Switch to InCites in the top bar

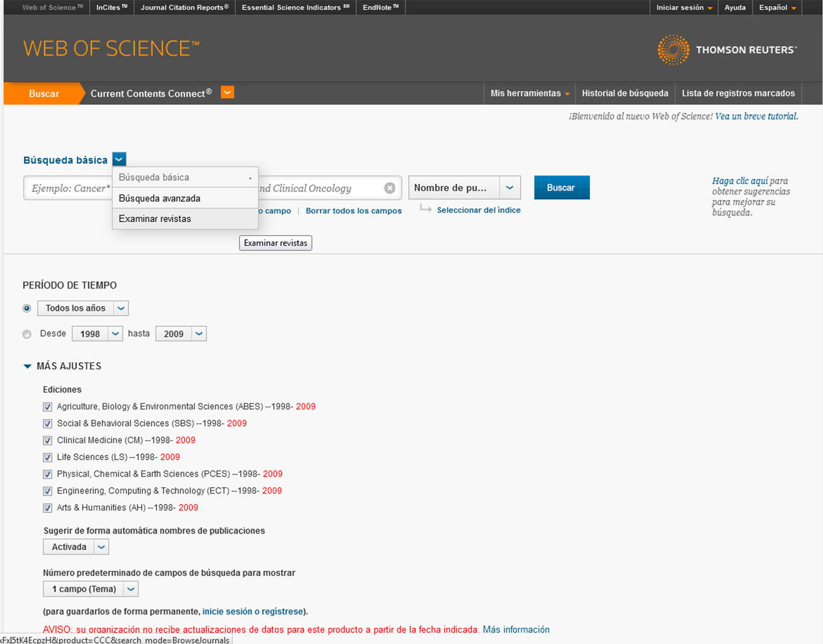[x=112, y=7]
